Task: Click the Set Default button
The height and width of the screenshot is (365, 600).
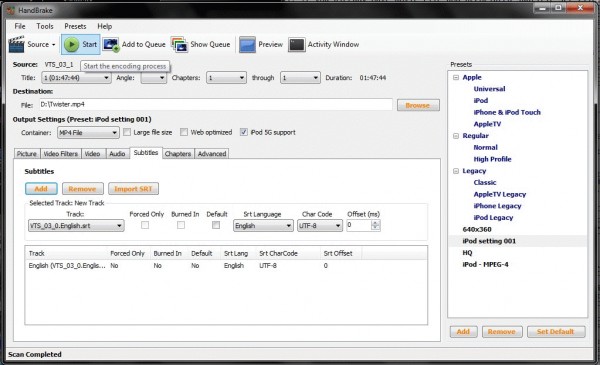Action: tap(556, 332)
